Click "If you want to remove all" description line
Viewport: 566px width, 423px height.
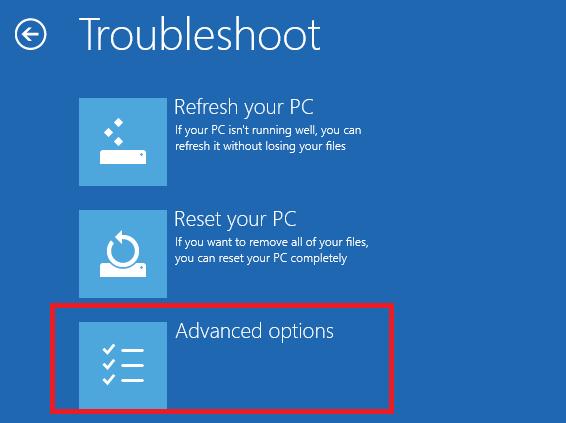pyautogui.click(x=271, y=242)
